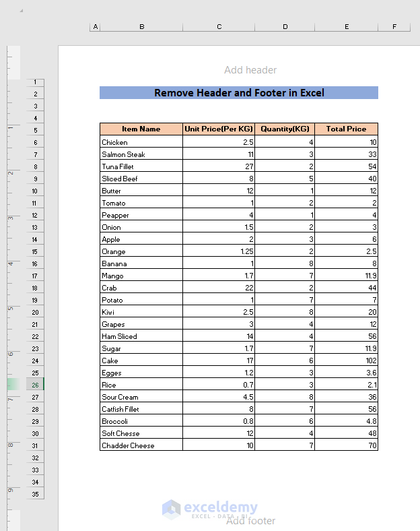Select the 'Banana' cell
Image resolution: width=420 pixels, height=531 pixels.
pos(141,263)
